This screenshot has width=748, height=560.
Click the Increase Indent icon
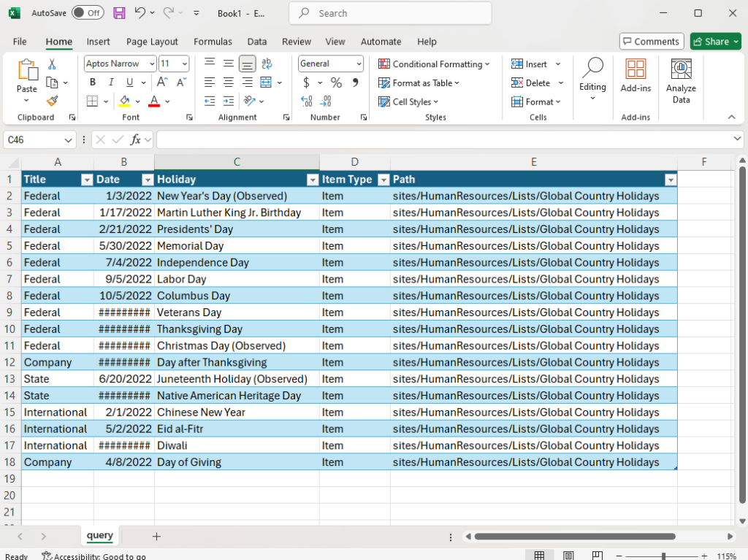(229, 101)
